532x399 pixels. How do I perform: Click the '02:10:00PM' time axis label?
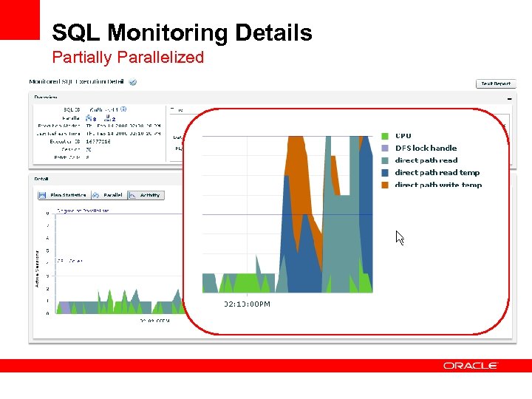click(248, 304)
